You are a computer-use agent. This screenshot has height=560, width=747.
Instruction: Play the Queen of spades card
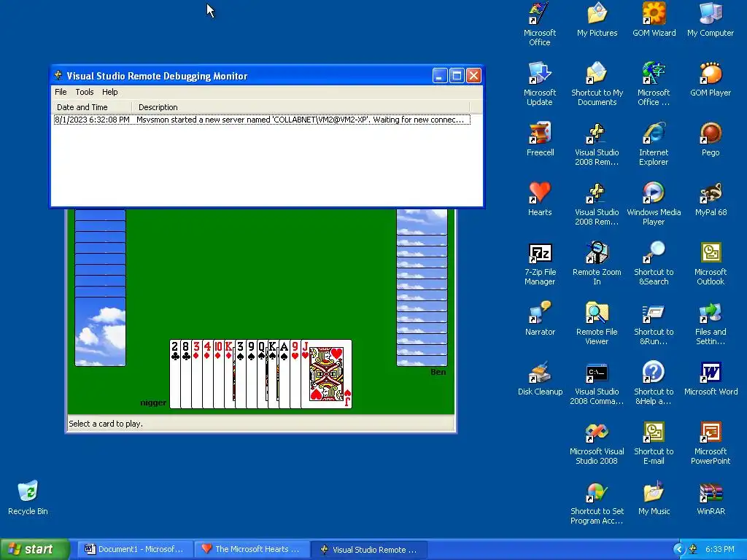[262, 374]
